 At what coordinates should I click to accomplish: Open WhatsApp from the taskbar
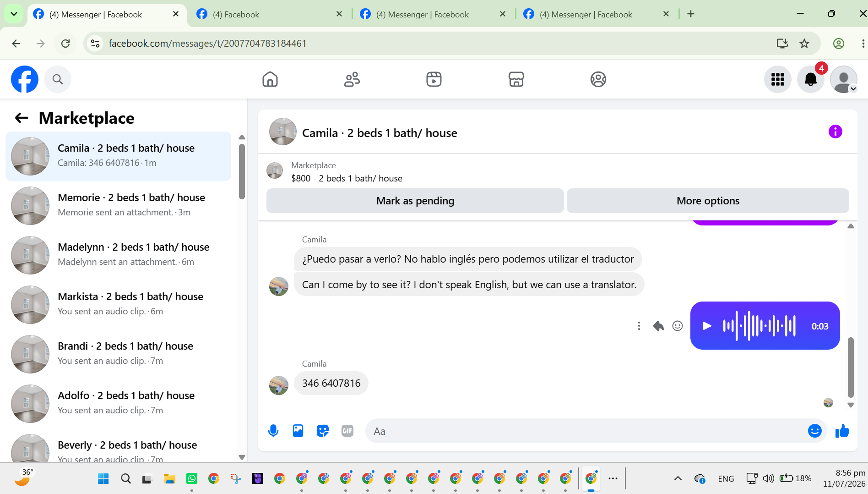pyautogui.click(x=192, y=479)
